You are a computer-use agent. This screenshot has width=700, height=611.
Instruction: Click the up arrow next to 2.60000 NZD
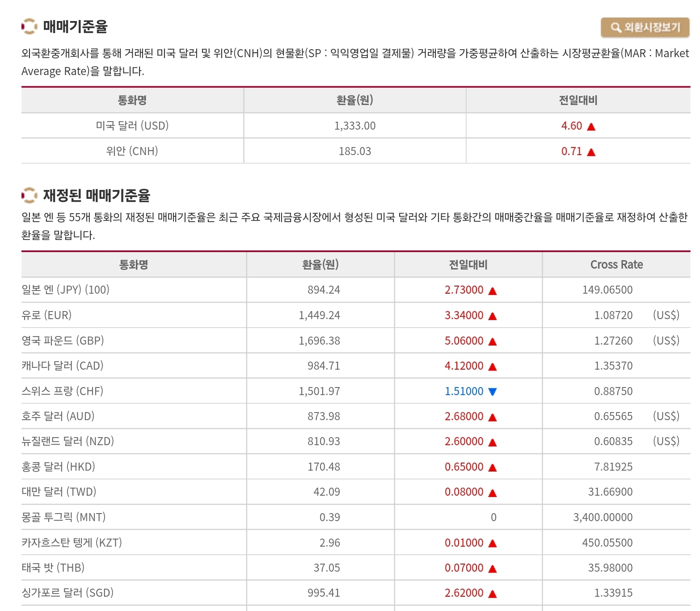493,442
